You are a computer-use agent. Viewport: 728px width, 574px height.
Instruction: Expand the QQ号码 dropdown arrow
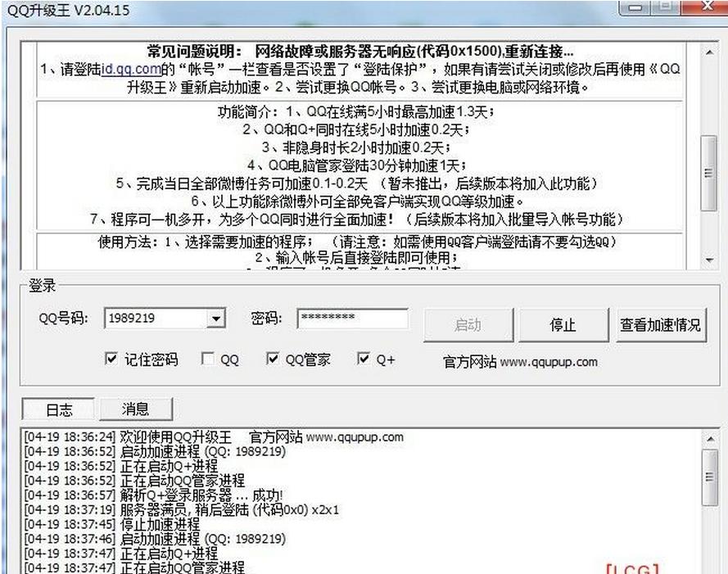coord(216,319)
